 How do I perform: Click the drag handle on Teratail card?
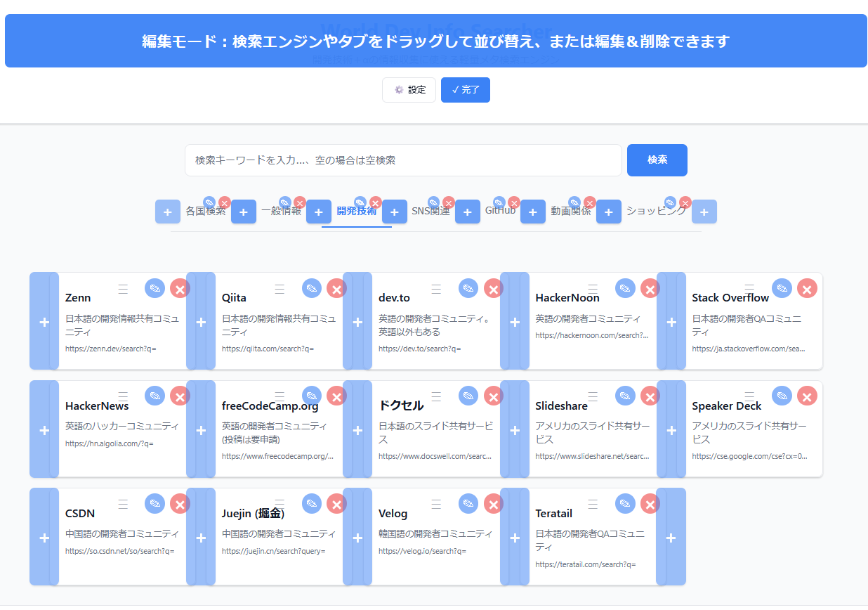tap(593, 504)
